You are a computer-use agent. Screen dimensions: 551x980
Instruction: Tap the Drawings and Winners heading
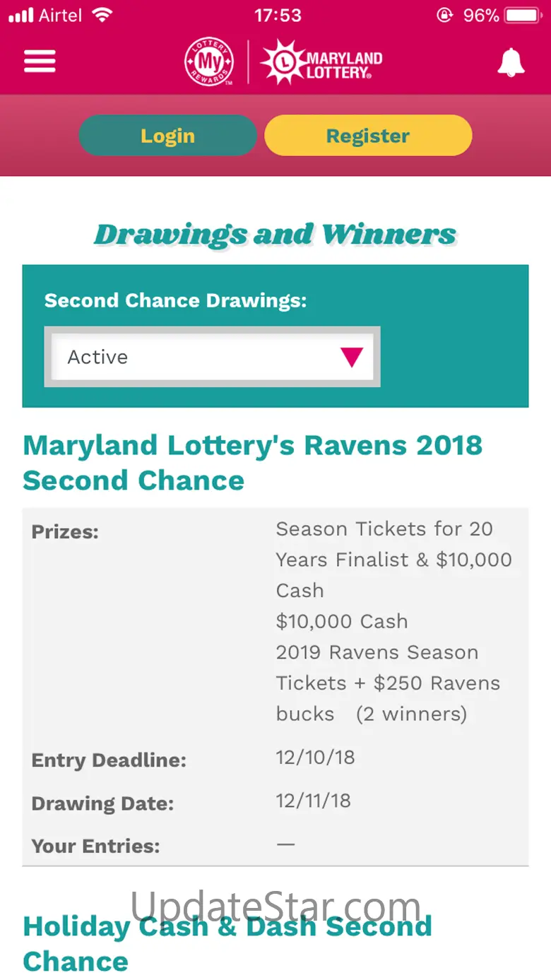tap(275, 235)
